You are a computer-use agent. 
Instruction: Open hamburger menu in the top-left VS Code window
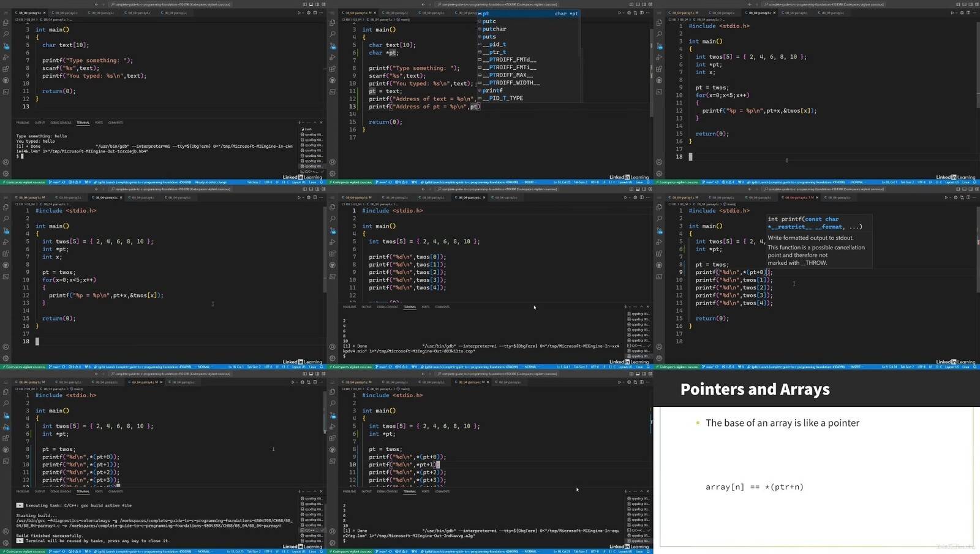click(6, 12)
